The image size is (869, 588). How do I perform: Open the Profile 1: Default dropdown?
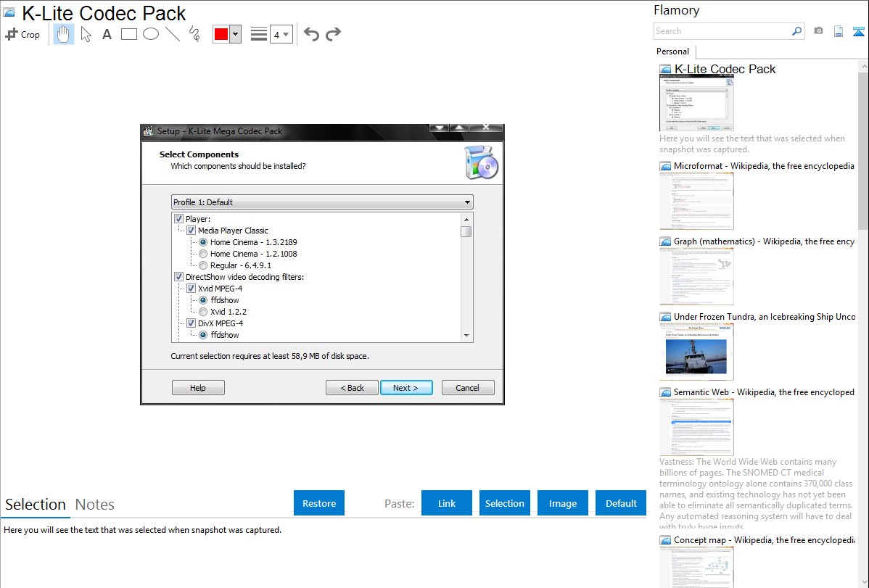322,202
